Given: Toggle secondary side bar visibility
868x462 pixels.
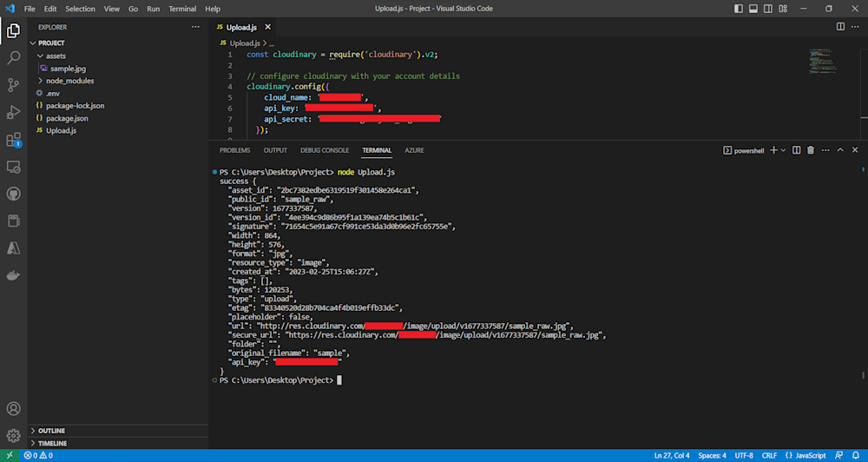Looking at the screenshot, I should (768, 9).
